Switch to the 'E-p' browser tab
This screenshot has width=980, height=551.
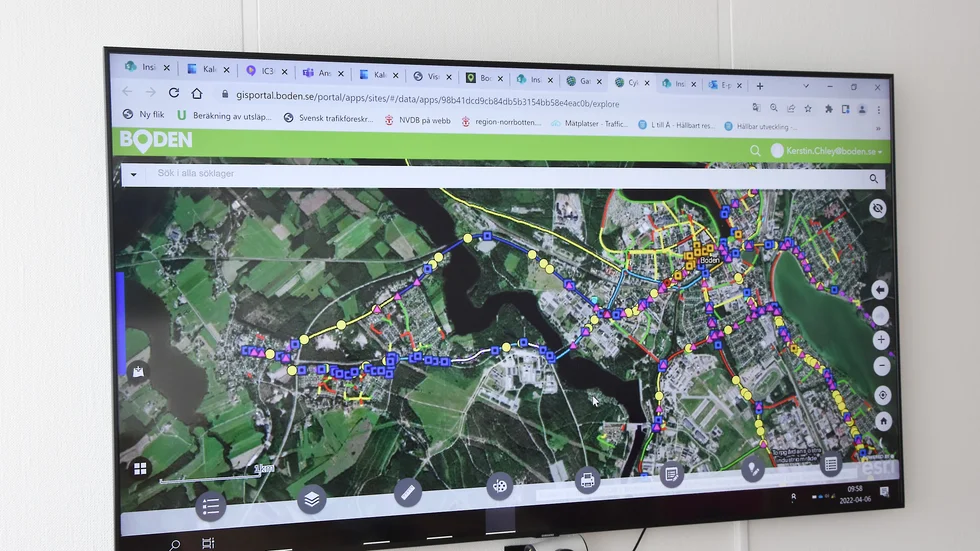tap(725, 85)
